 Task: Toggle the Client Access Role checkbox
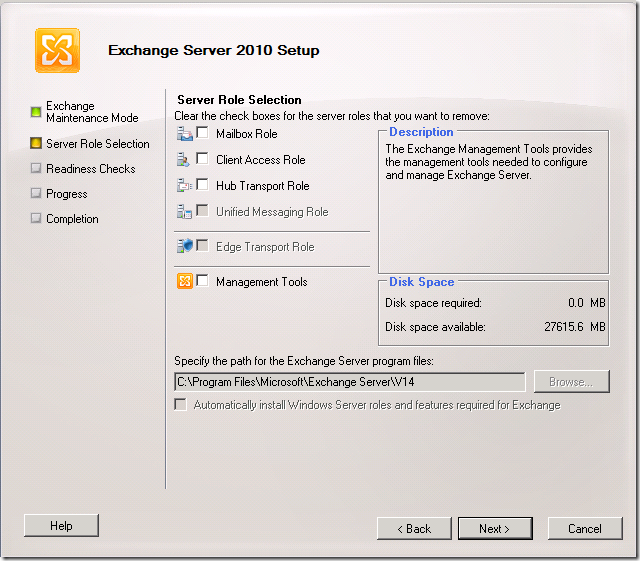[202, 158]
